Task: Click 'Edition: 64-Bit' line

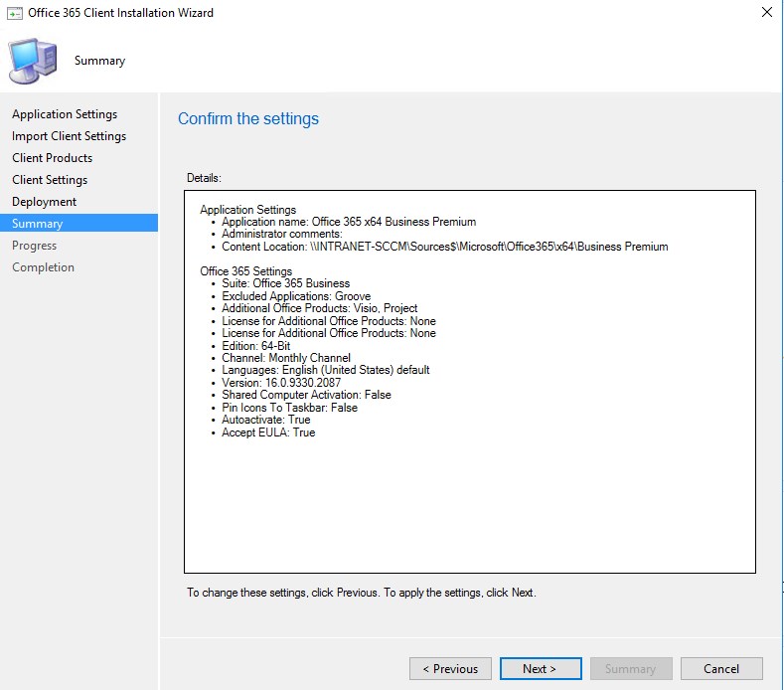Action: point(256,346)
